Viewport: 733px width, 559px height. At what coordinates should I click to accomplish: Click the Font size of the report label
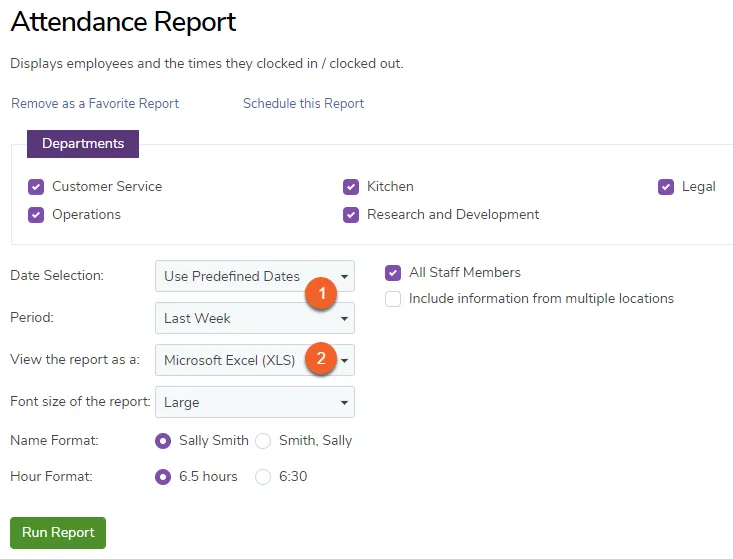point(80,401)
